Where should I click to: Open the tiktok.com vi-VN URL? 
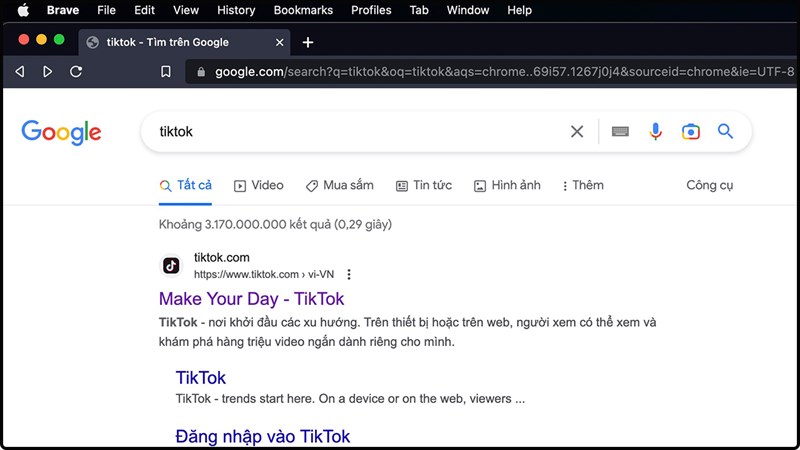tap(264, 274)
